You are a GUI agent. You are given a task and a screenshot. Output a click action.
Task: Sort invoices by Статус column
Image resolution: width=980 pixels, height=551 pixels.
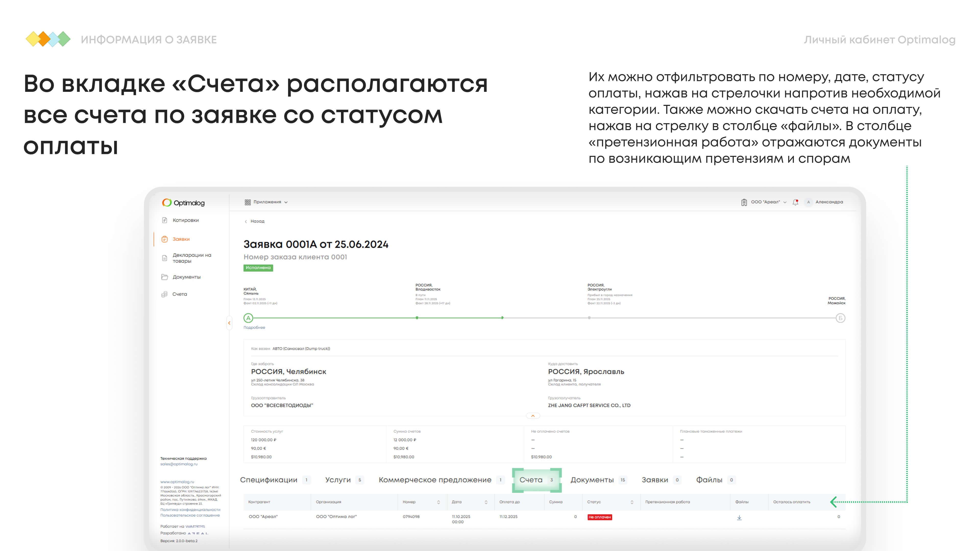click(632, 502)
